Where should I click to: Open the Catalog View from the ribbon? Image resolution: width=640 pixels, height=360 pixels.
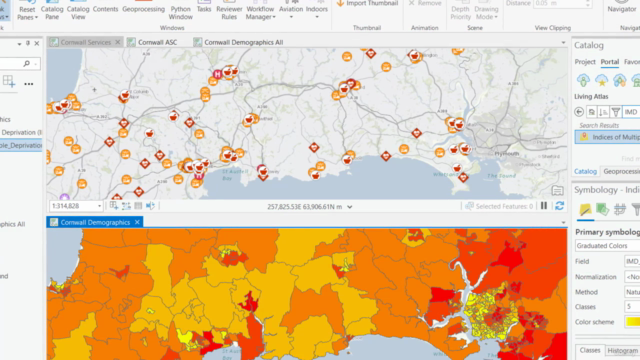click(78, 10)
